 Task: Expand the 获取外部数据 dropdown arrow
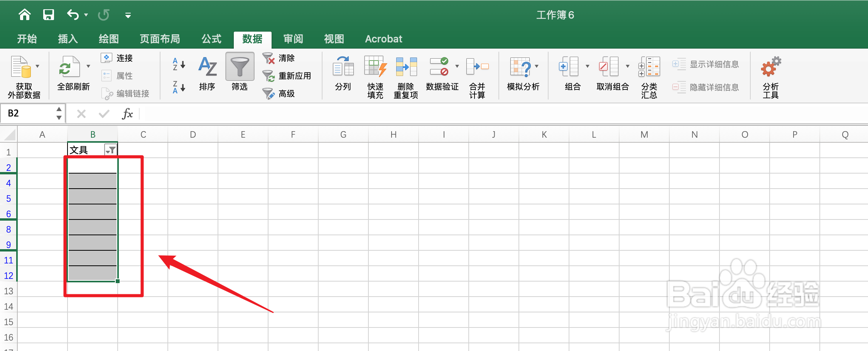tap(37, 66)
